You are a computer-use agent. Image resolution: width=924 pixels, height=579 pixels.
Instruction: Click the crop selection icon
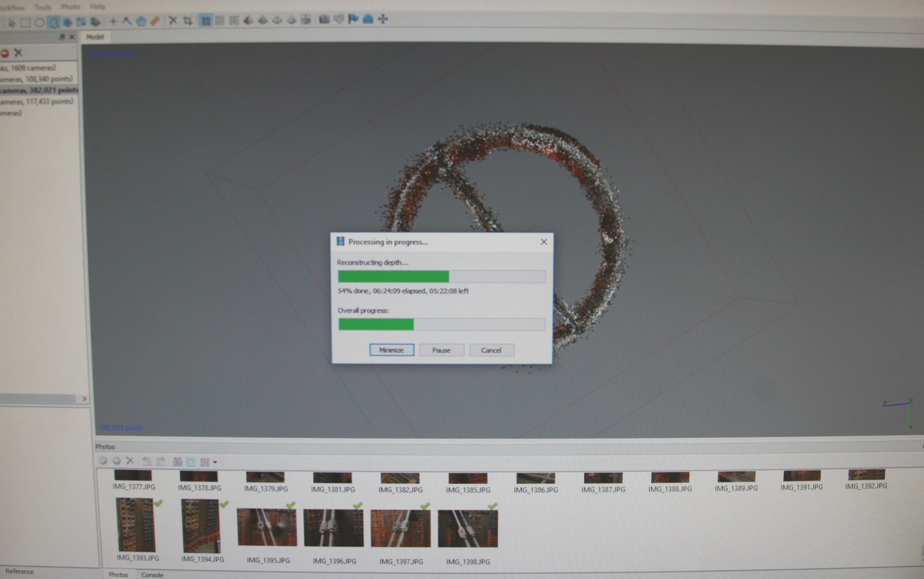point(188,21)
